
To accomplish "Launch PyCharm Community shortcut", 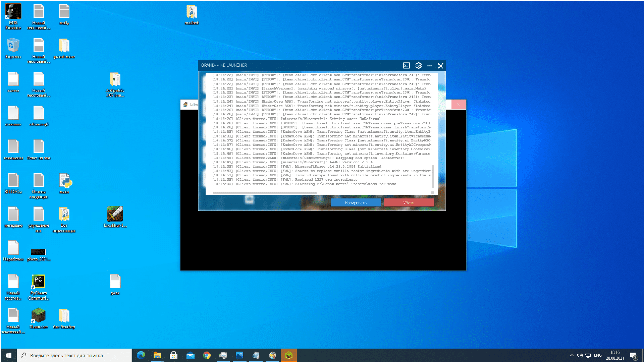I will [39, 288].
